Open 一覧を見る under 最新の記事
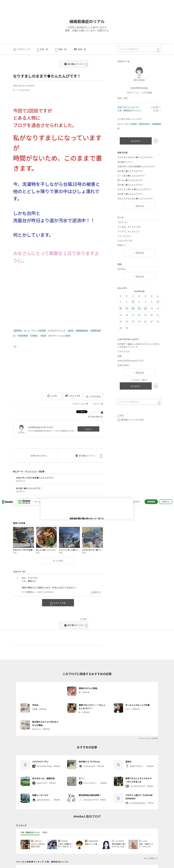174x868 pixels. [x=139, y=206]
